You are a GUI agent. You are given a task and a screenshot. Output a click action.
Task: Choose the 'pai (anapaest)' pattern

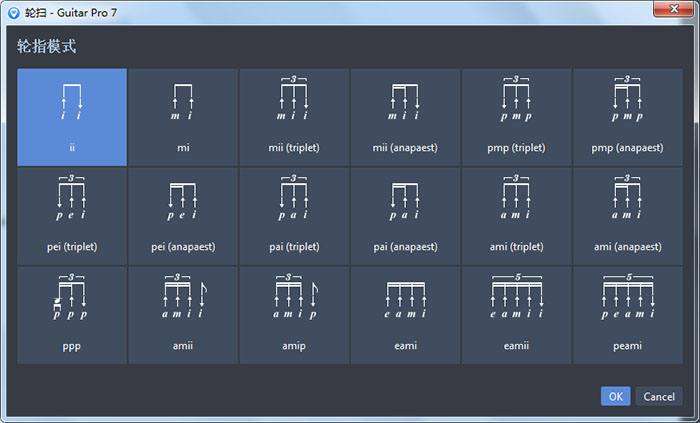(405, 215)
